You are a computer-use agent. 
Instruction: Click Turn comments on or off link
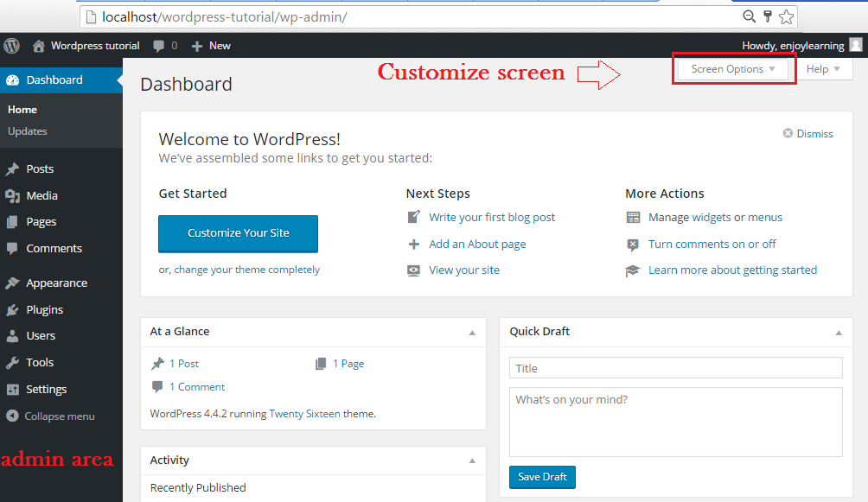[712, 244]
